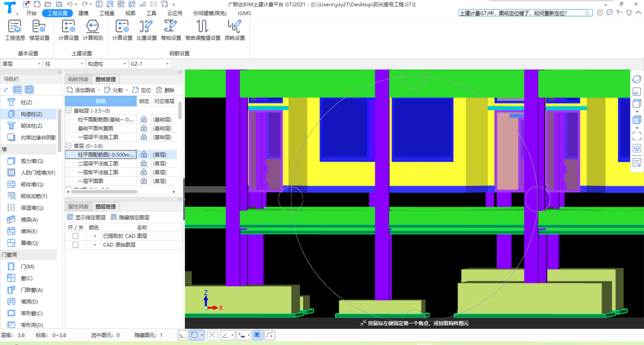Click the full-screen extents icon on right toolbar

[637, 136]
